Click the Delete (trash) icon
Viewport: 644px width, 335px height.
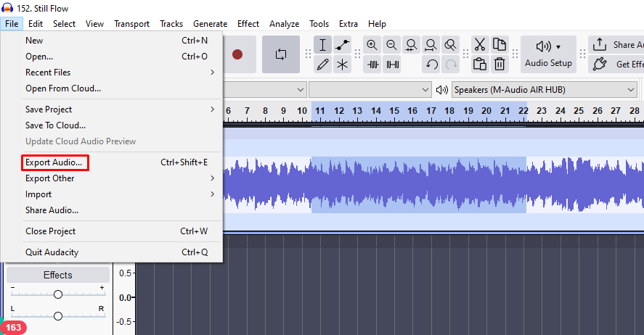[500, 65]
